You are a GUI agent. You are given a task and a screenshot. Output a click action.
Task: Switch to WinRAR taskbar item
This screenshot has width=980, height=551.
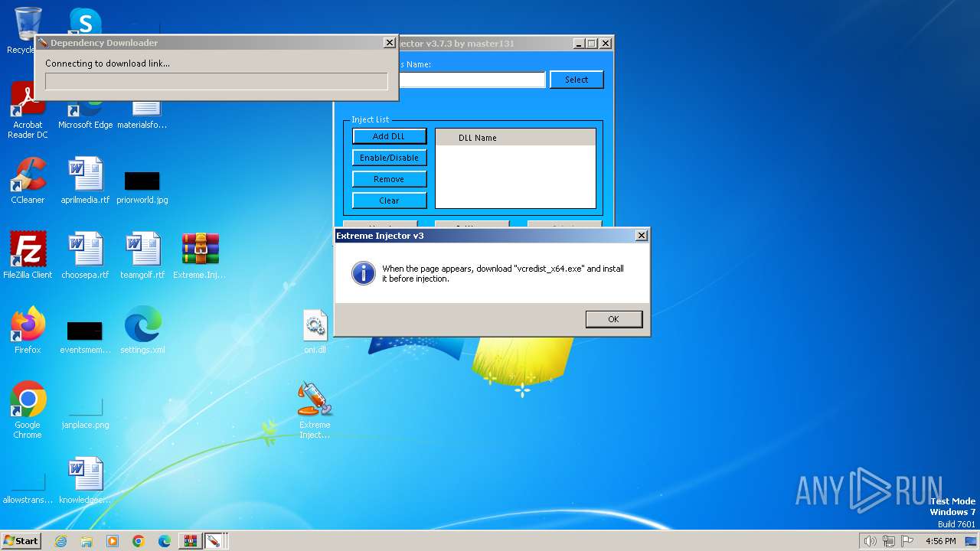click(190, 541)
